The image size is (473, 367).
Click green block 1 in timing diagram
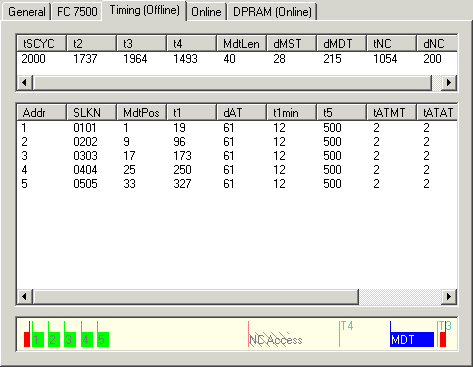tap(38, 340)
